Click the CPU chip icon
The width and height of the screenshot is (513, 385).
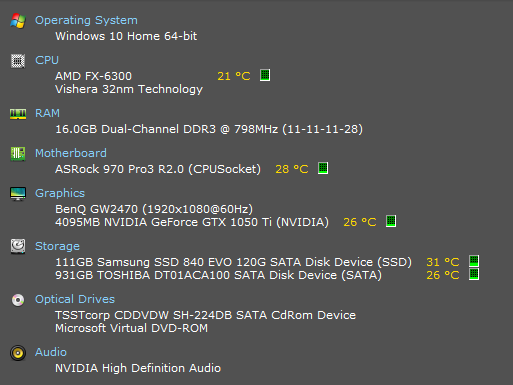coord(18,61)
